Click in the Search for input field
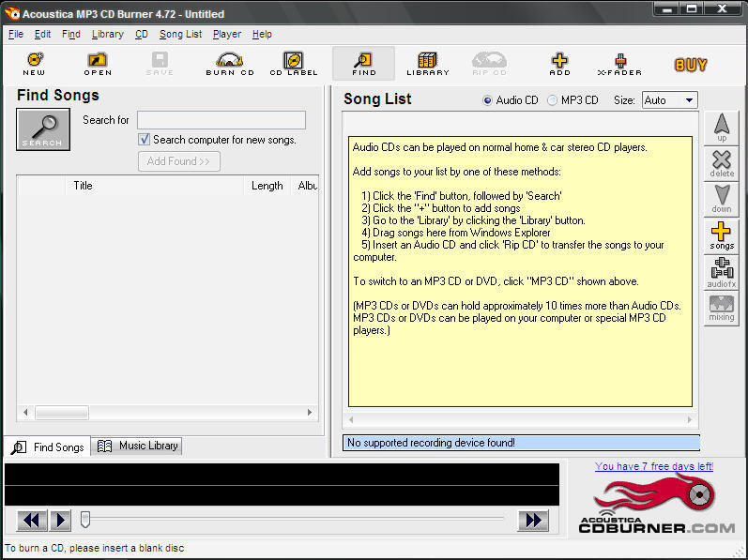The image size is (748, 560). 221,120
